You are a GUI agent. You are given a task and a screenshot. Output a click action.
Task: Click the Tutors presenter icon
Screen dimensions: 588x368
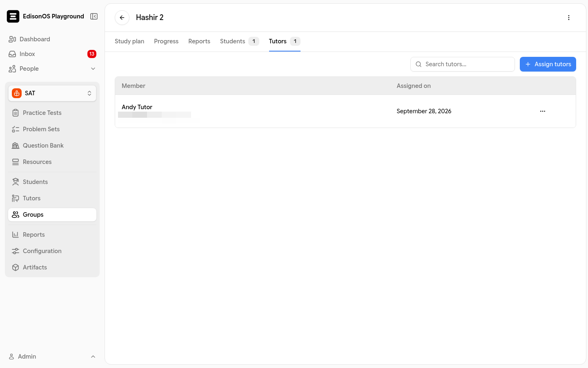click(x=16, y=198)
